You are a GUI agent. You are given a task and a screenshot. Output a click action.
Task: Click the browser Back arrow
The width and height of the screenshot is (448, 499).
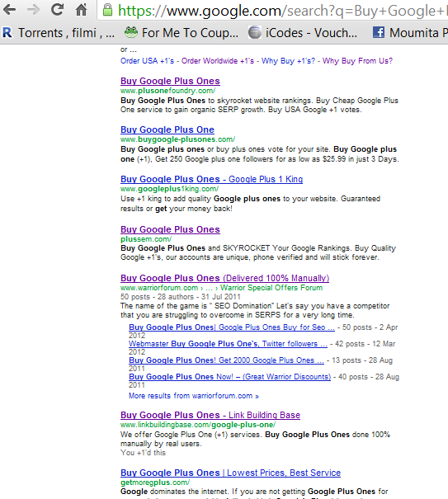[10, 10]
